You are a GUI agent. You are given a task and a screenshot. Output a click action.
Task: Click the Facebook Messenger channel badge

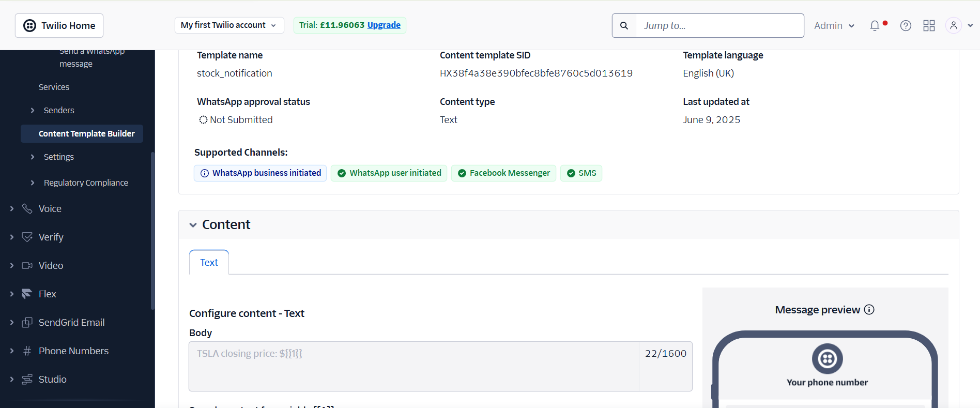[x=503, y=173]
